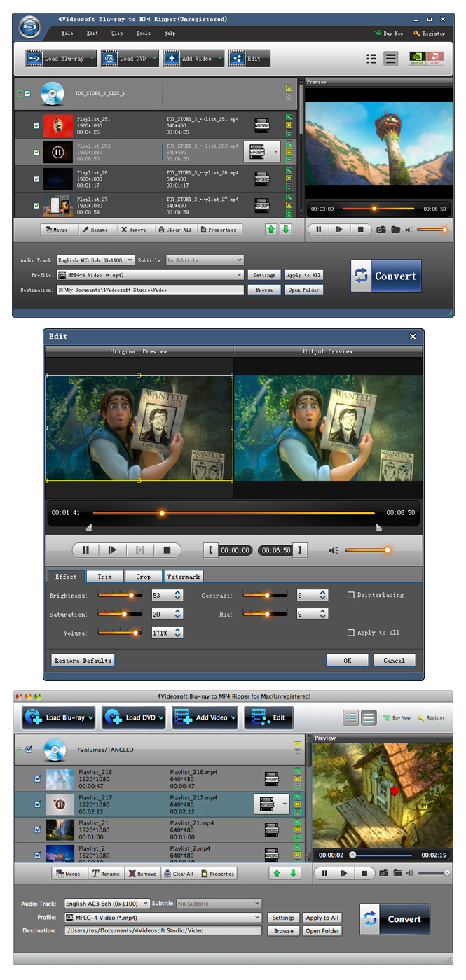Click Volume value stepper in the Edit dialog
The height and width of the screenshot is (980, 466).
coord(177,633)
